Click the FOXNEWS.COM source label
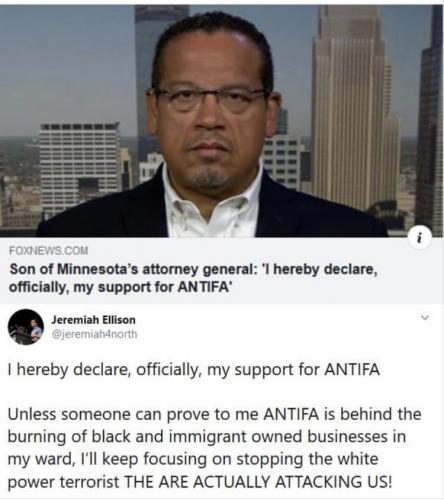 49,250
